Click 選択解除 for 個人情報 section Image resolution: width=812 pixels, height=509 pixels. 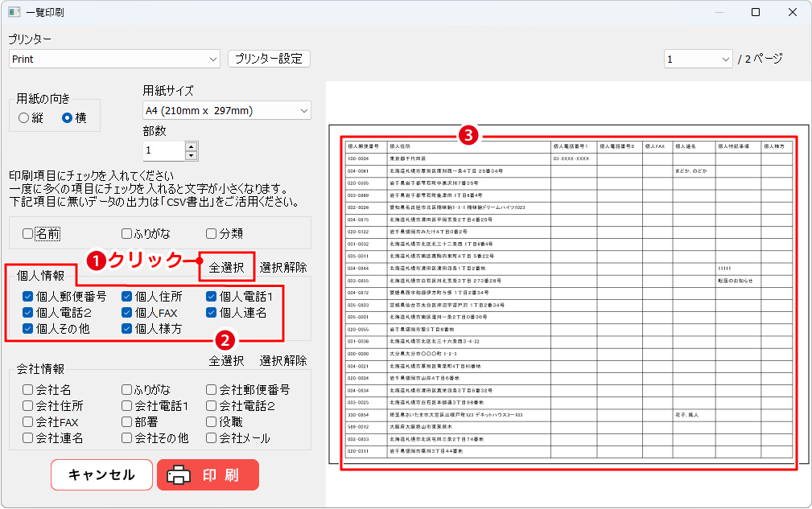[x=282, y=267]
